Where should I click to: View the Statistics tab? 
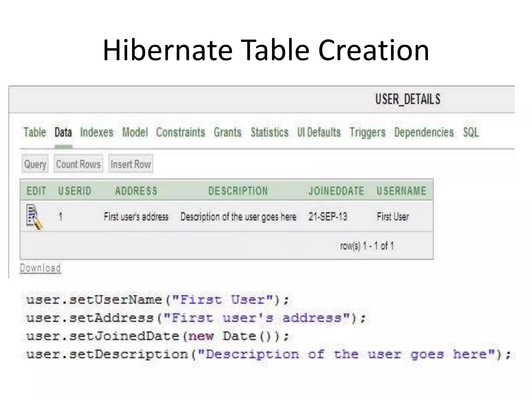270,132
